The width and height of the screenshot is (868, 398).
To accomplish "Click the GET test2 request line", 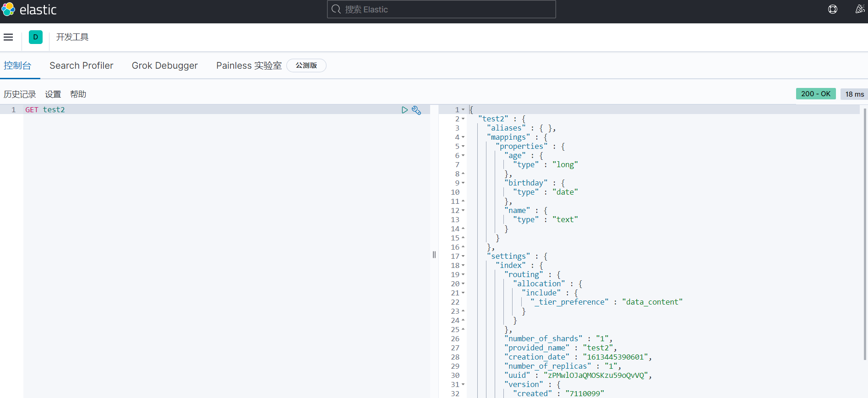I will coord(45,110).
